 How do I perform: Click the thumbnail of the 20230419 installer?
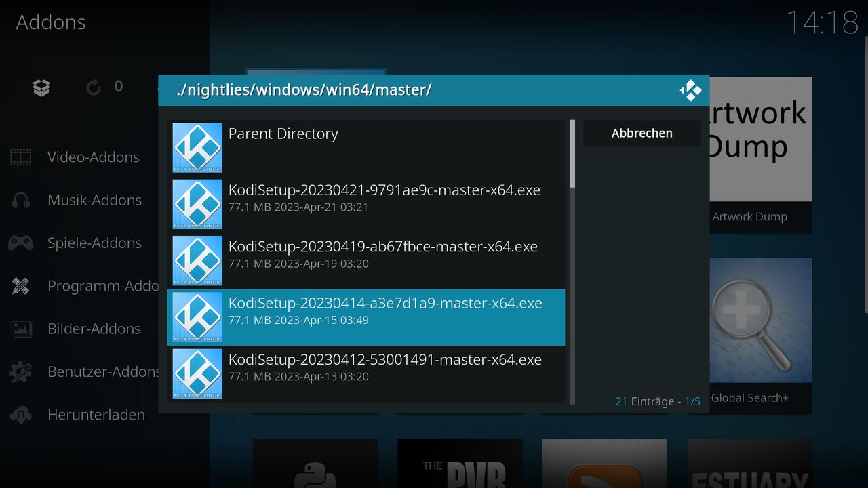(197, 261)
